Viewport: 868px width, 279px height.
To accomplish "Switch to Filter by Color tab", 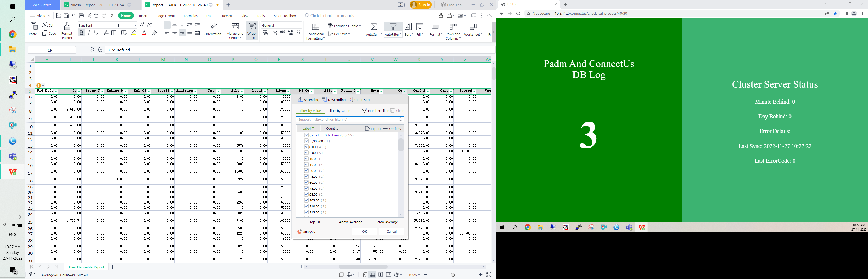I will (339, 111).
